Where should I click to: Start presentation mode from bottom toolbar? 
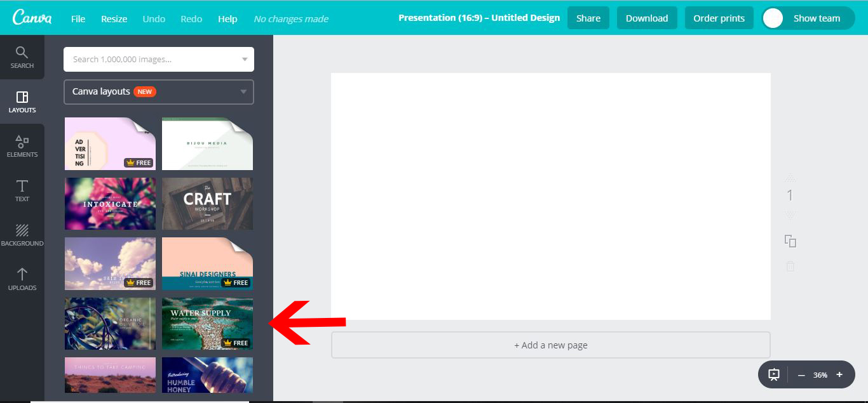773,374
